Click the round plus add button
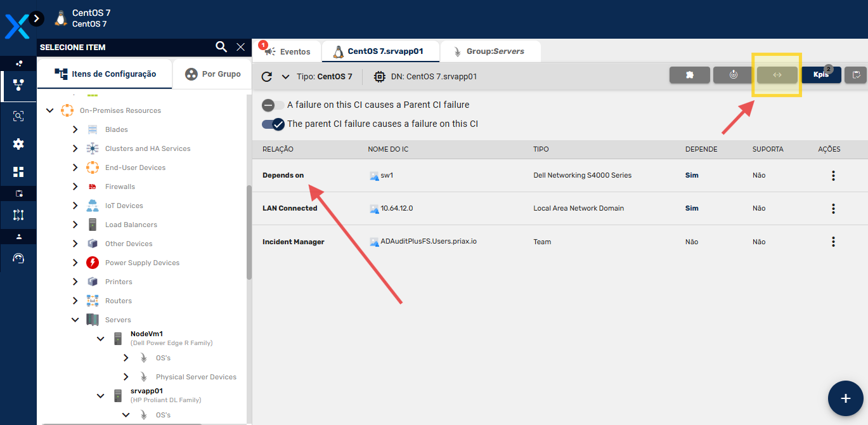 pyautogui.click(x=845, y=398)
